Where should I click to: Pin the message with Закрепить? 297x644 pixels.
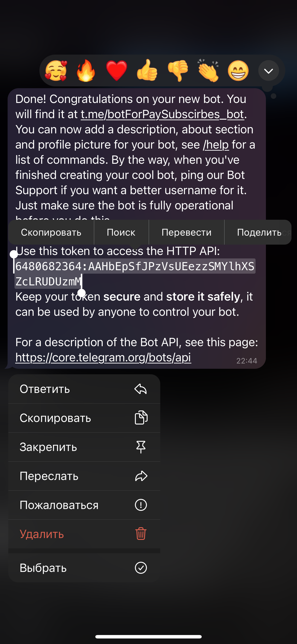click(84, 447)
